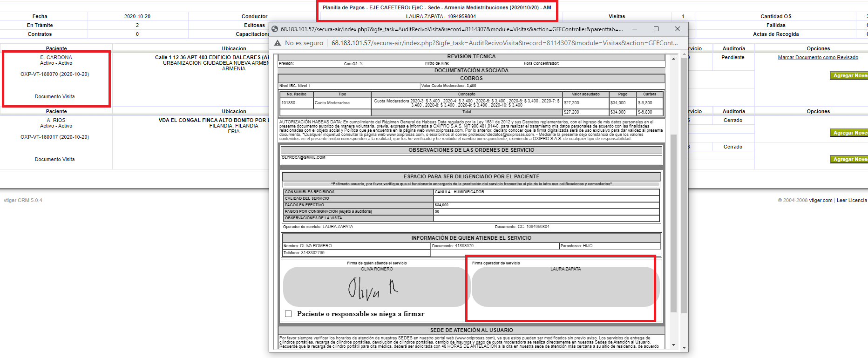868x358 pixels.
Task: Click inner document scrollbar up arrow
Action: [x=673, y=59]
